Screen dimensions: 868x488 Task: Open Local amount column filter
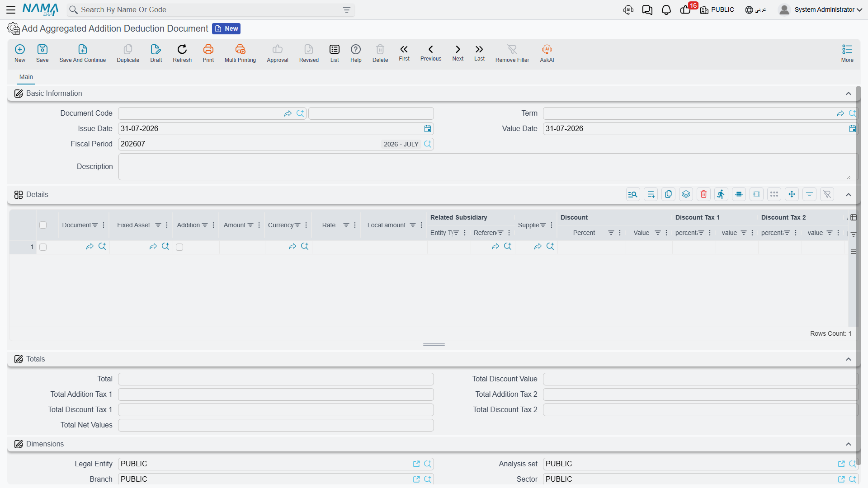tap(413, 225)
